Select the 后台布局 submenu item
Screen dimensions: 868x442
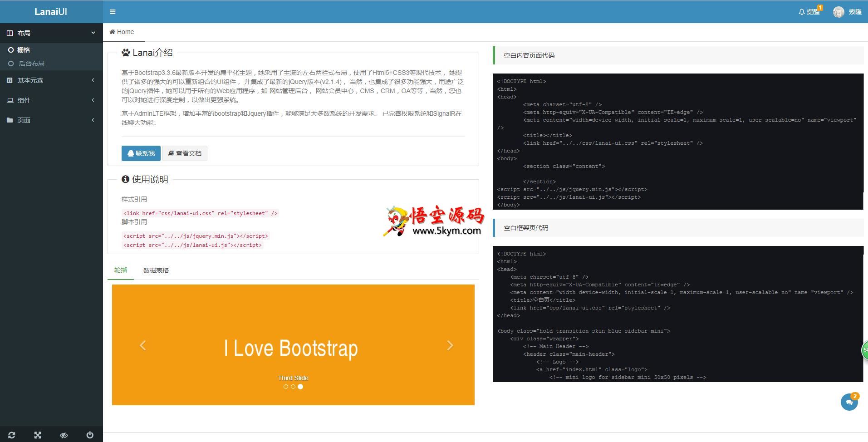(x=51, y=64)
